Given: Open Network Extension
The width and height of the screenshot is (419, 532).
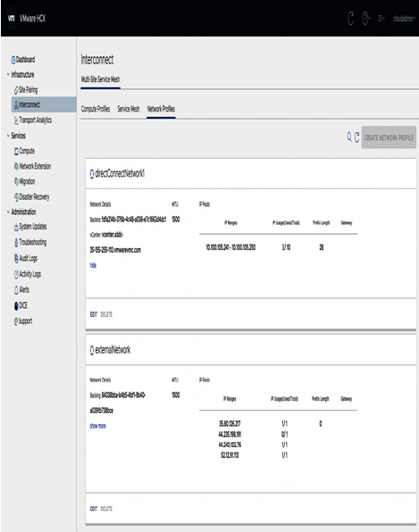Looking at the screenshot, I should 35,166.
